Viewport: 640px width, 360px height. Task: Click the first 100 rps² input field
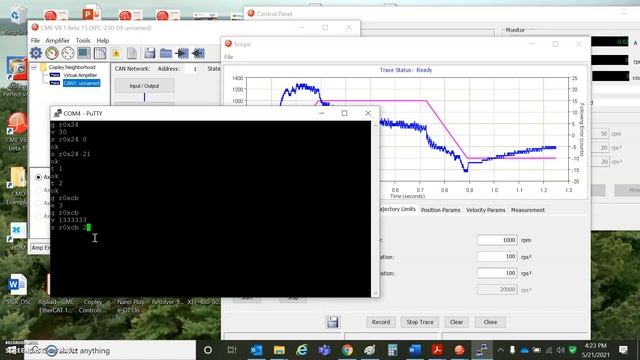point(497,257)
